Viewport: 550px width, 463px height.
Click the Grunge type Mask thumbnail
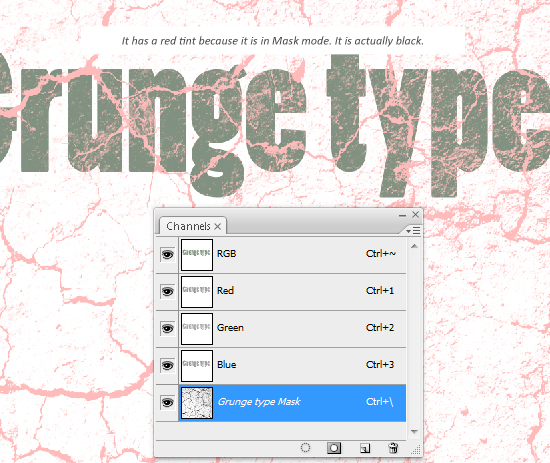tap(197, 403)
